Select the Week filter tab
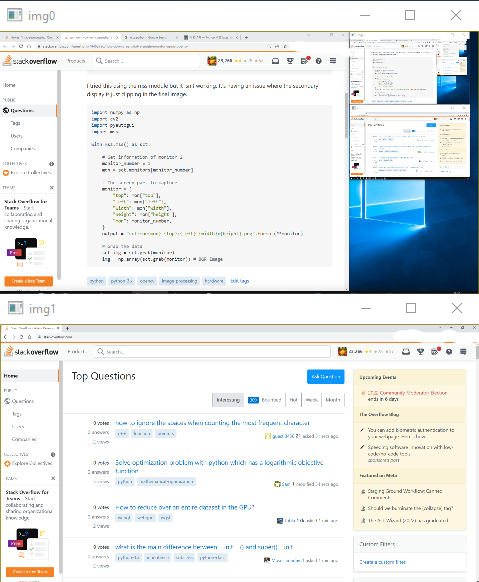Screen dimensions: 479x582 [x=312, y=400]
